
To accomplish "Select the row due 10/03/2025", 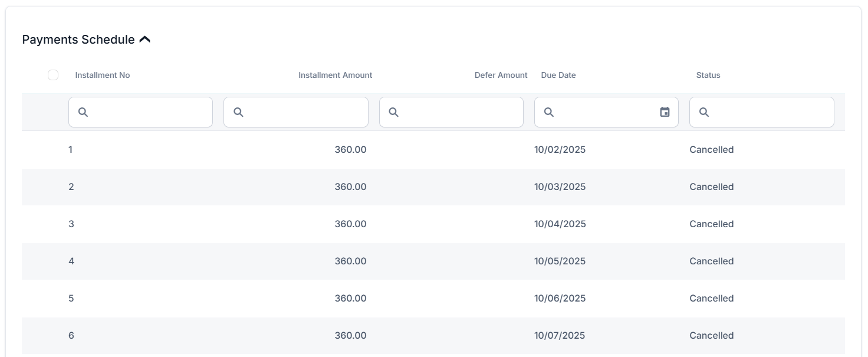I will tap(560, 187).
